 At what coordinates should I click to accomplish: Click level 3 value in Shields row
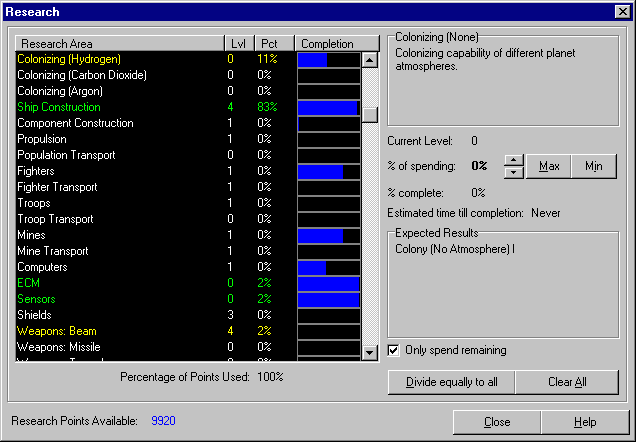(x=230, y=315)
